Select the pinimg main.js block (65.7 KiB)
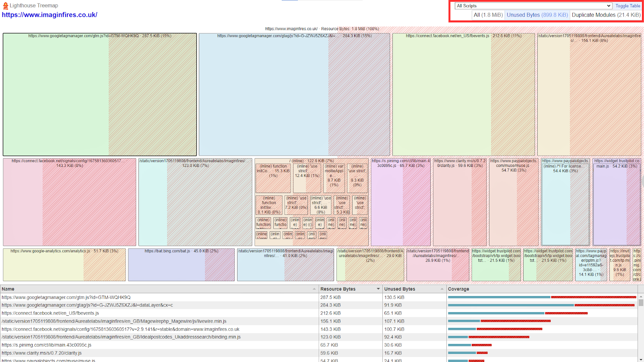Screen dimensions: 644x362 (401, 202)
